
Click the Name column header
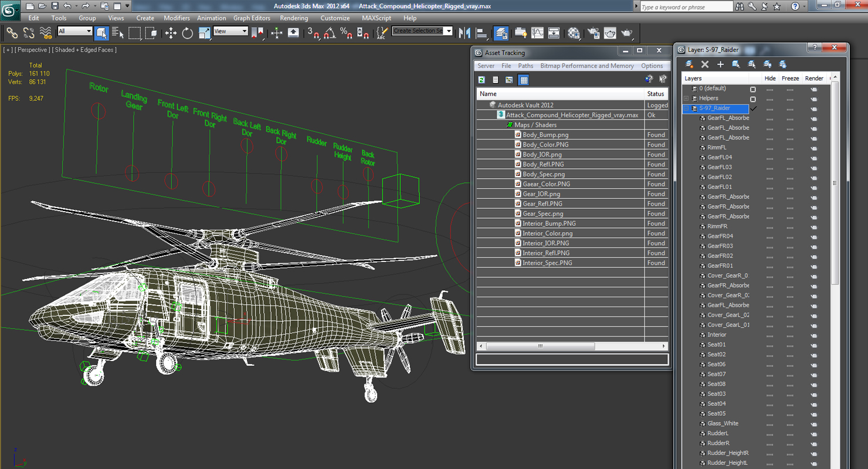(x=560, y=94)
